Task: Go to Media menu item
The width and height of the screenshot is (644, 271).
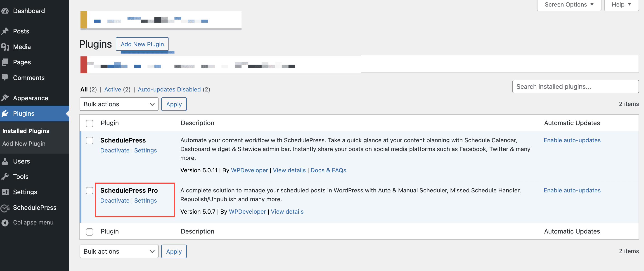Action: pyautogui.click(x=22, y=47)
